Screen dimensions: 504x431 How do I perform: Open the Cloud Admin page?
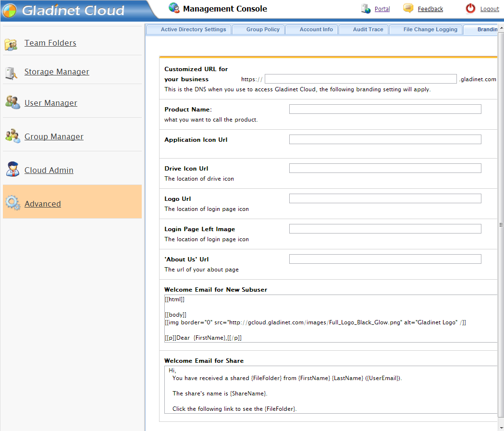click(x=49, y=170)
